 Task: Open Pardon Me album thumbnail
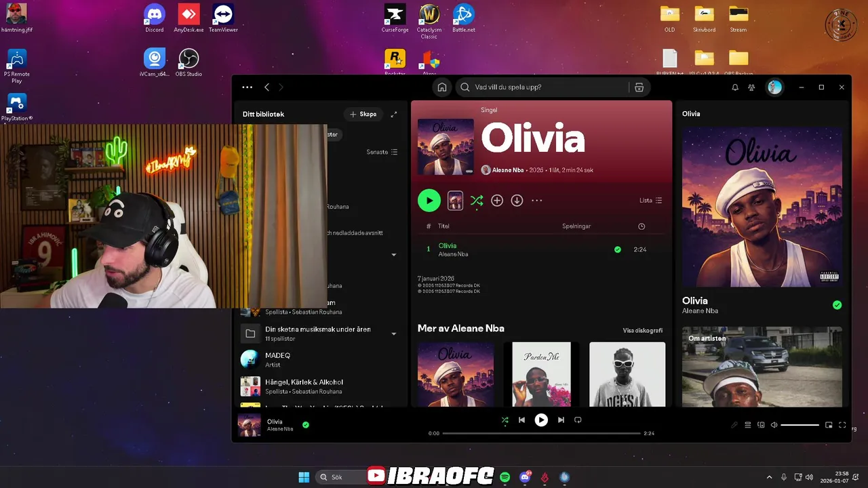(541, 374)
